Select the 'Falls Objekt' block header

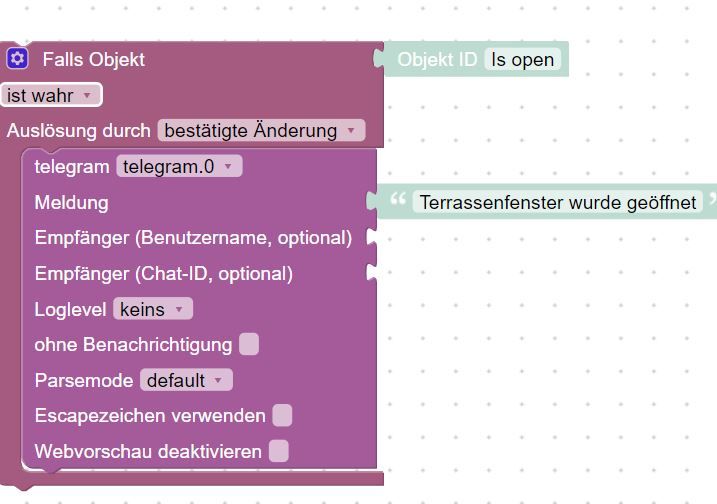click(94, 59)
